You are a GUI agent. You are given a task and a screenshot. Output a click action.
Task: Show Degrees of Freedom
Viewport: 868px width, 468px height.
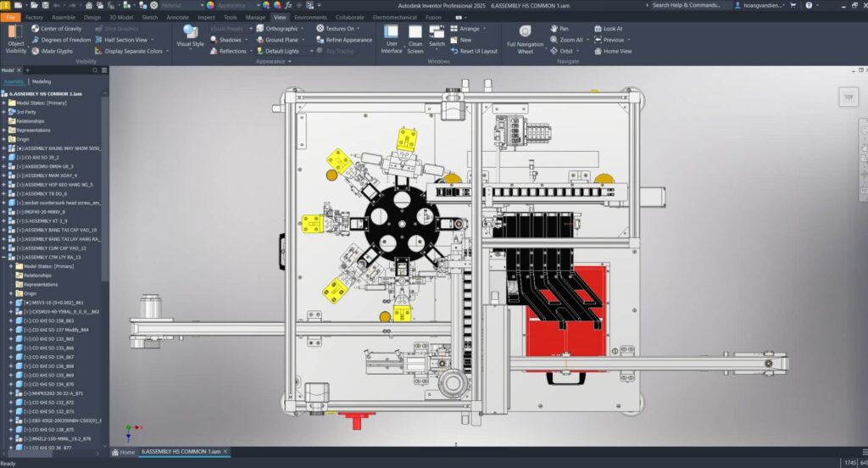pos(61,40)
